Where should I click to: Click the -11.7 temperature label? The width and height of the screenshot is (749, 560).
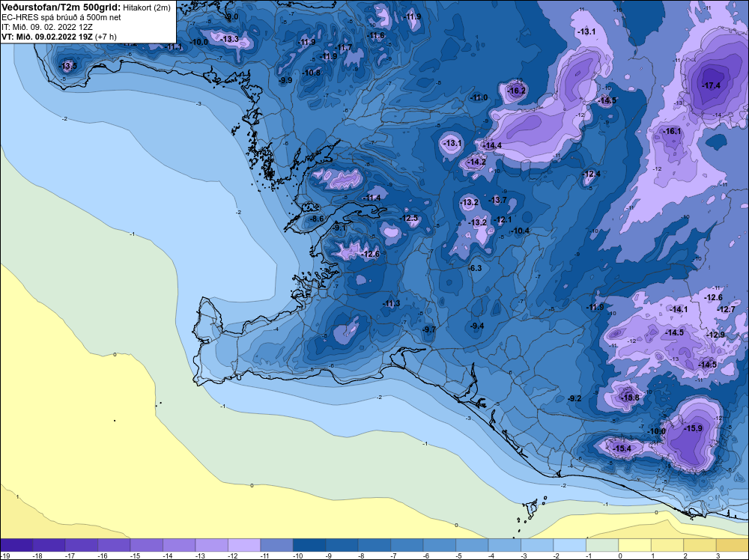(x=343, y=47)
